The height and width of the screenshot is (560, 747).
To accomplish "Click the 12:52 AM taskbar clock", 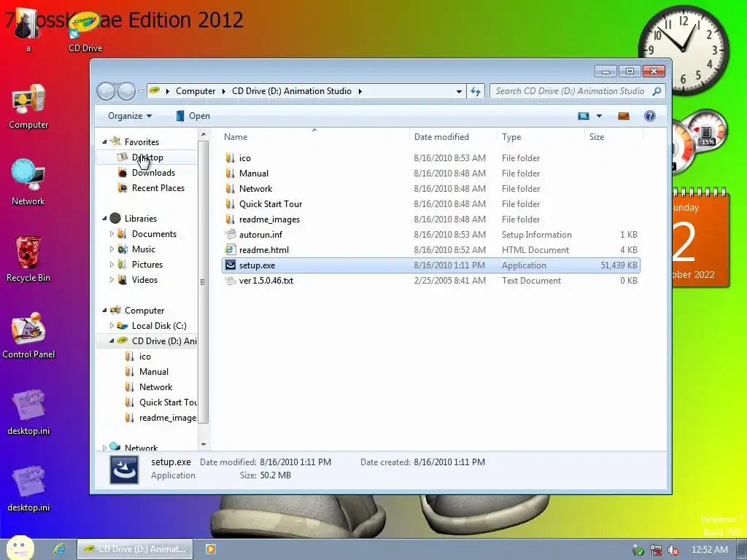I will 709,550.
